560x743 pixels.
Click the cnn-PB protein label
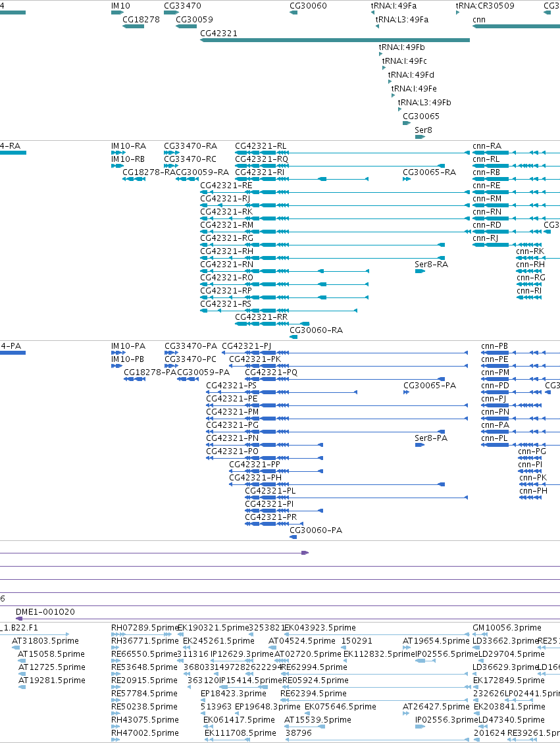(494, 346)
